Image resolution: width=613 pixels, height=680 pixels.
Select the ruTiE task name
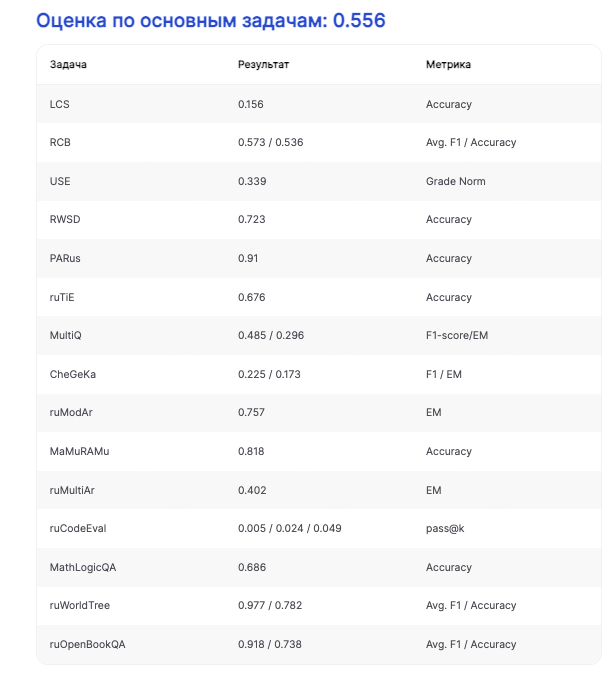point(64,297)
